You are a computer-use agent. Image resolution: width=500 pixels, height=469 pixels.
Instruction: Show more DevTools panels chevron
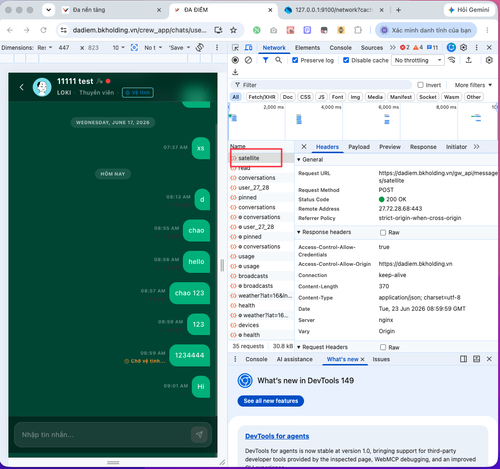pyautogui.click(x=393, y=47)
